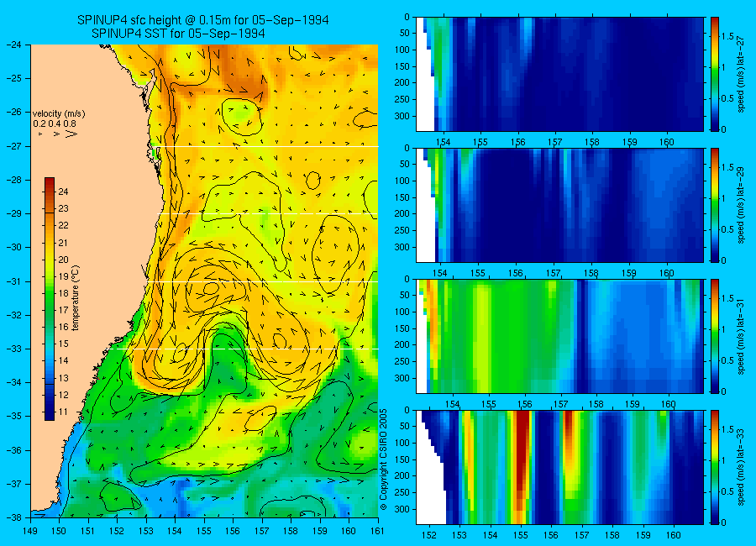Click the "-24" latitude tick on the main map

pyautogui.click(x=13, y=45)
